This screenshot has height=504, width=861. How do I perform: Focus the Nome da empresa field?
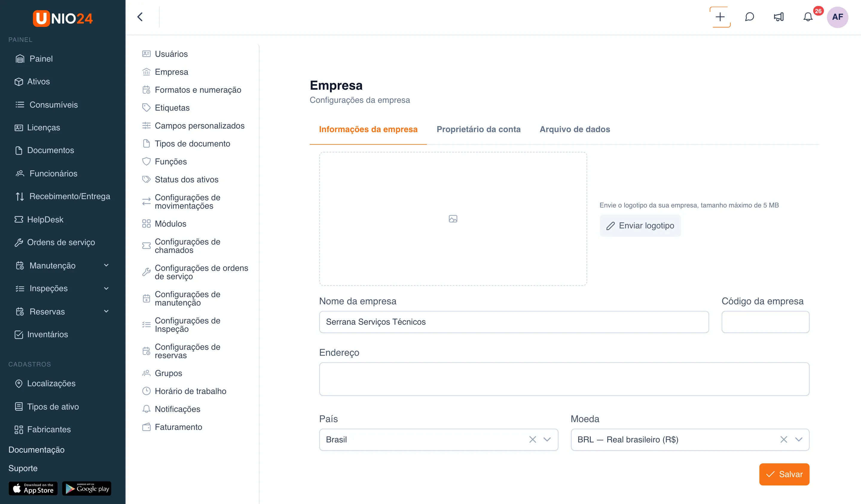tap(514, 322)
